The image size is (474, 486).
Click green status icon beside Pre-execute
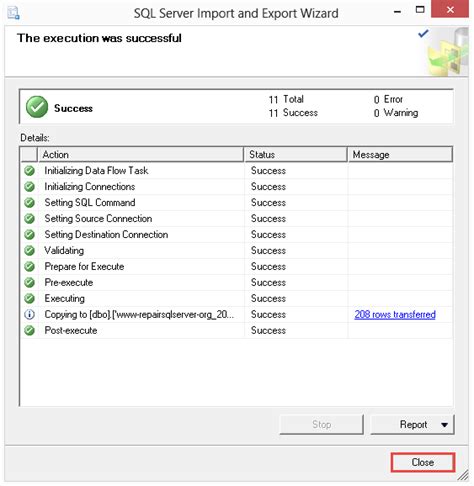[x=29, y=283]
